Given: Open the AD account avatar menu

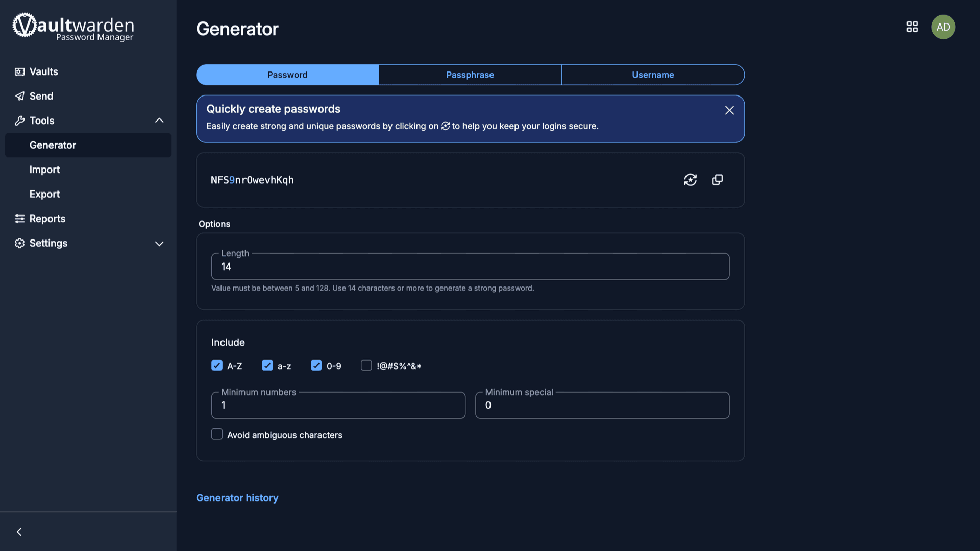Looking at the screenshot, I should pos(943,27).
